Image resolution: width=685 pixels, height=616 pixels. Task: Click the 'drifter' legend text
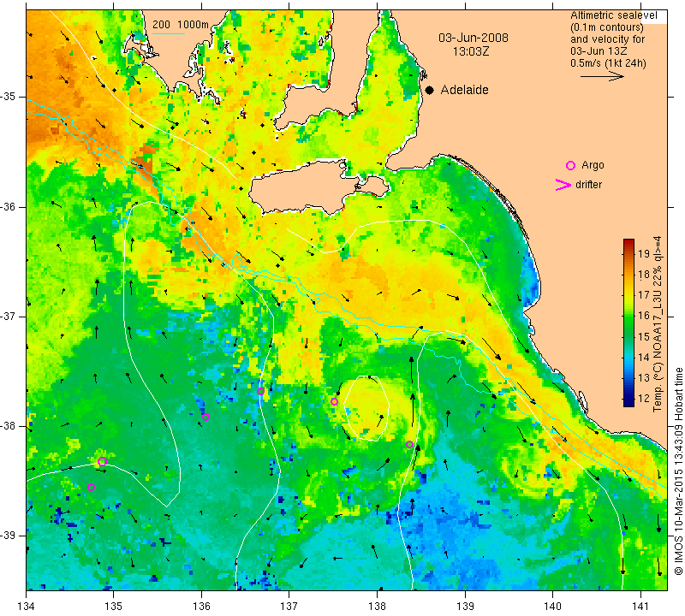tap(588, 185)
